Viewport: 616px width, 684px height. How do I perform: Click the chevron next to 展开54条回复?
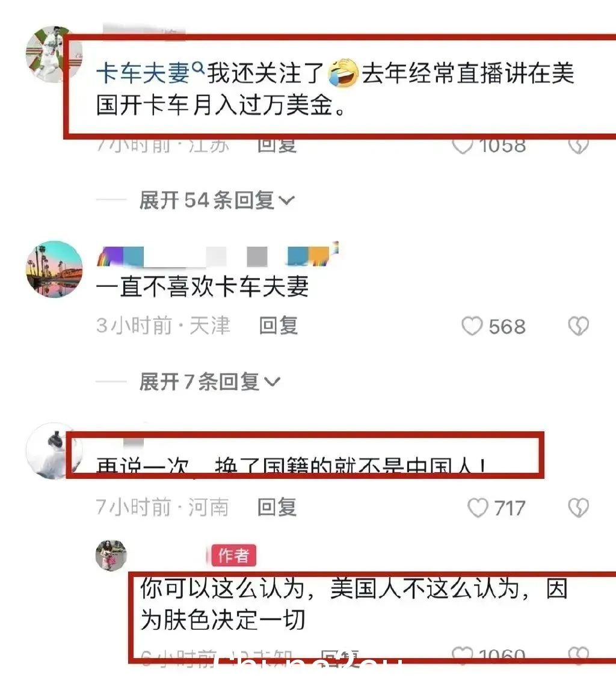pyautogui.click(x=286, y=201)
